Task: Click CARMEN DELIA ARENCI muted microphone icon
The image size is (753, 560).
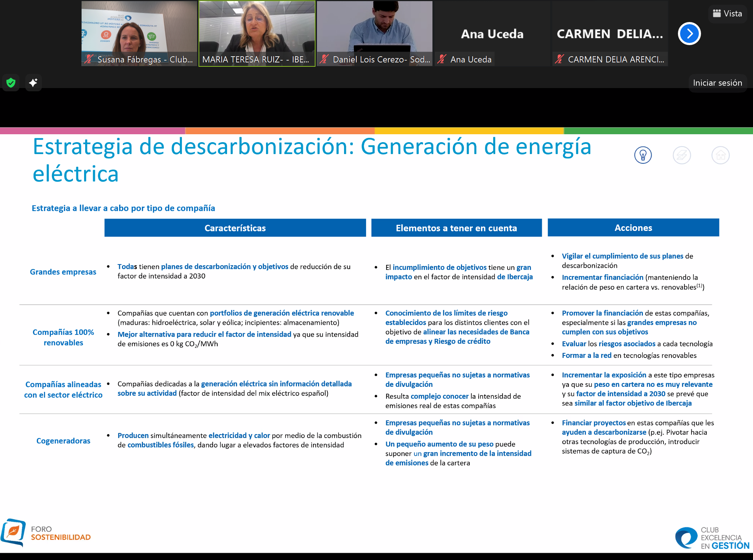Action: (x=560, y=59)
